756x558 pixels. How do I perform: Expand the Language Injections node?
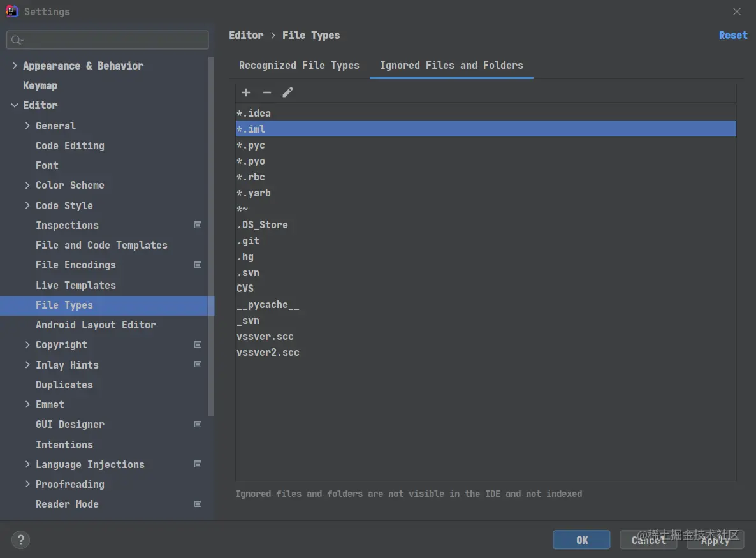[27, 464]
